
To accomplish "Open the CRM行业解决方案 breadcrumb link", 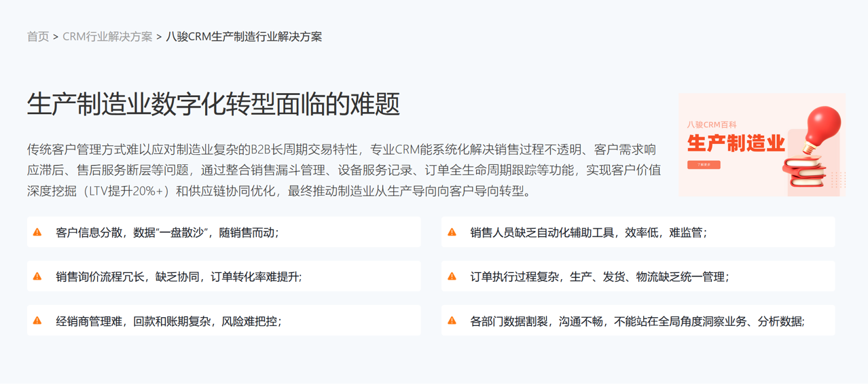I will pos(107,37).
